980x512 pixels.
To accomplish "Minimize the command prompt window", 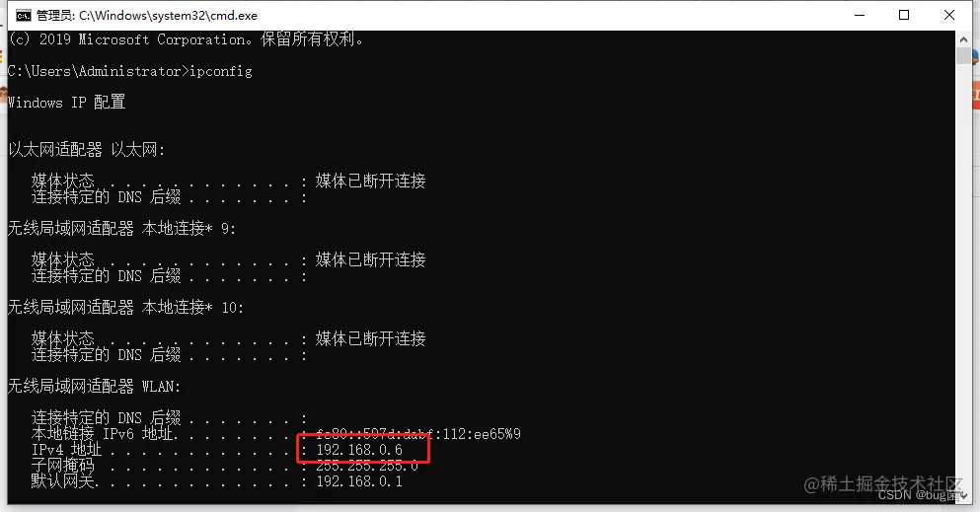I will pos(860,15).
